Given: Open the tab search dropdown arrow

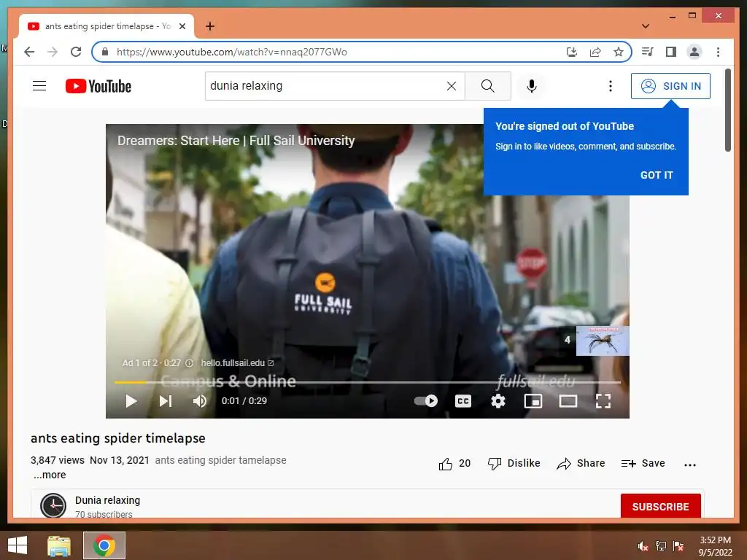Looking at the screenshot, I should [646, 26].
